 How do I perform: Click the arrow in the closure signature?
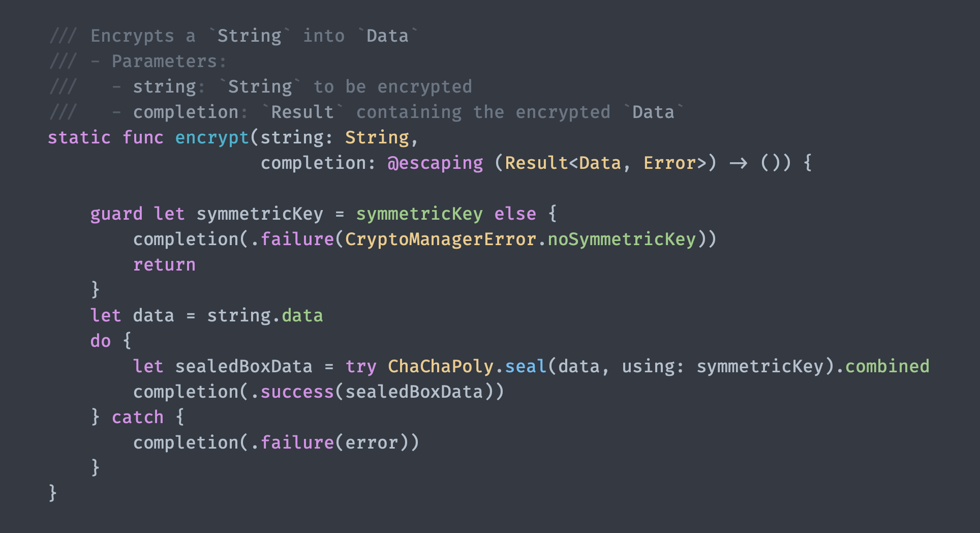pos(738,163)
